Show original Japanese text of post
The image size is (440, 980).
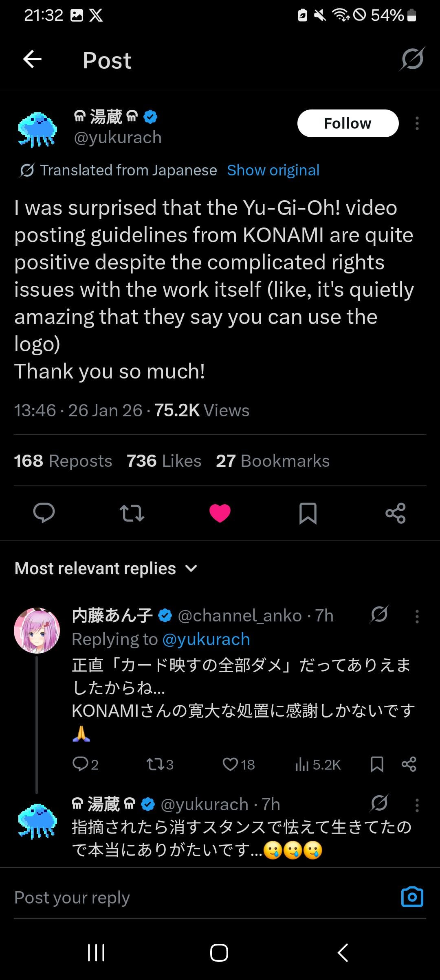click(273, 170)
